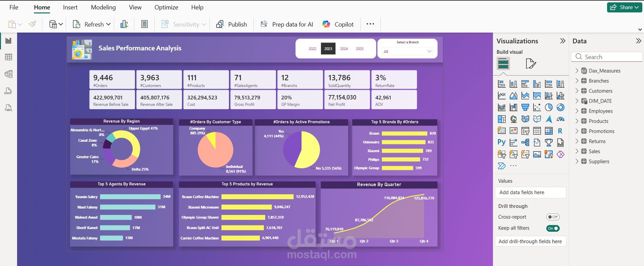This screenshot has height=266, width=644.
Task: Choose Power Apps visual
Action: coord(560,154)
